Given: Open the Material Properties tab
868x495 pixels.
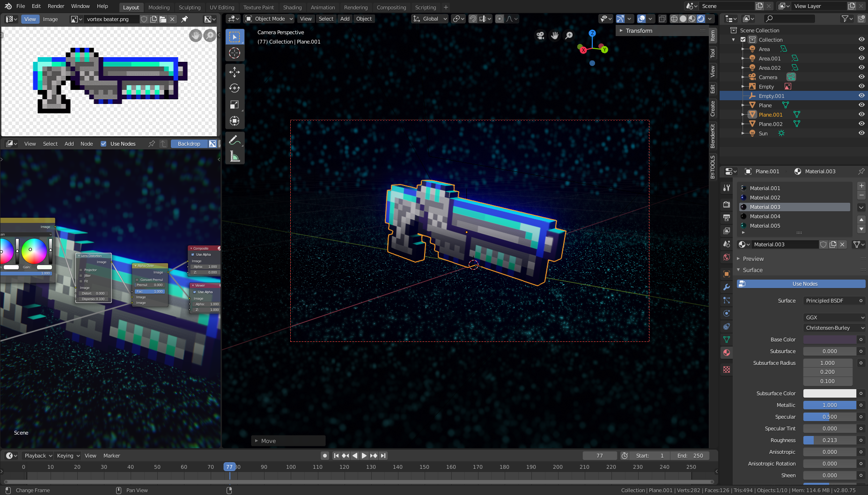Looking at the screenshot, I should point(727,353).
